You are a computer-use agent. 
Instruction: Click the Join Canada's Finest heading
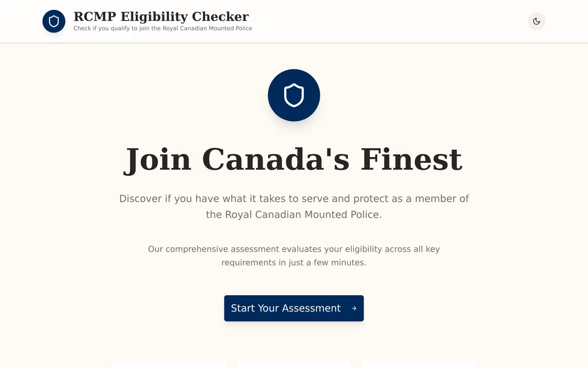294,159
